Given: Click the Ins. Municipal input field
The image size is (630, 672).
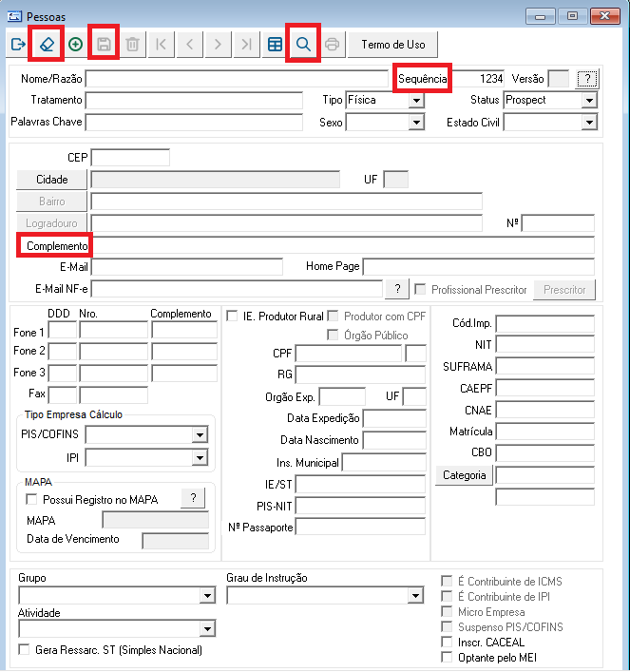Looking at the screenshot, I should (x=384, y=463).
